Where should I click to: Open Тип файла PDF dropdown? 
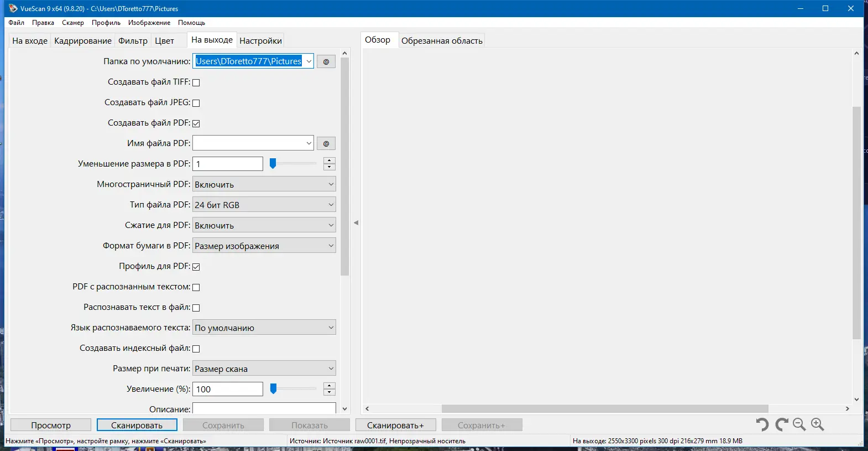264,205
